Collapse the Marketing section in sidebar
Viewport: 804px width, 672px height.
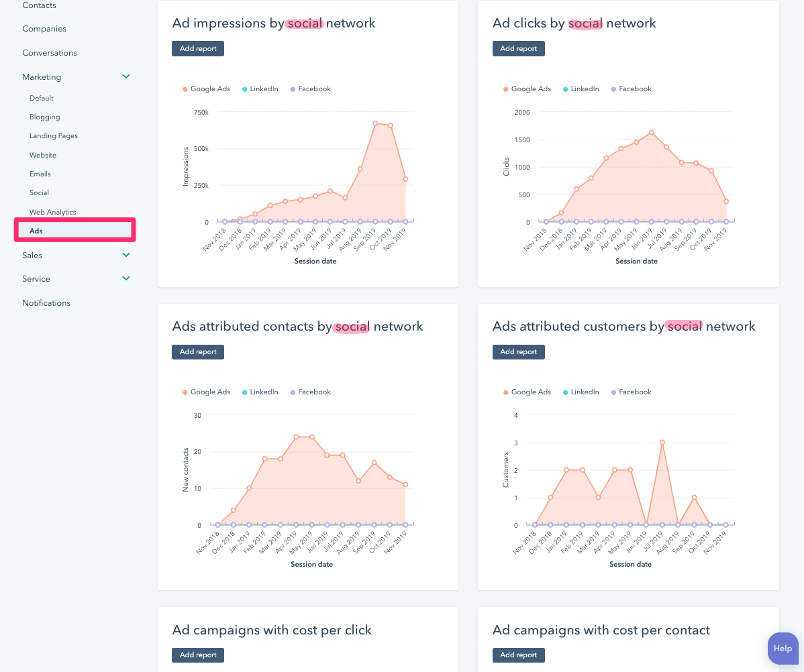tap(125, 76)
